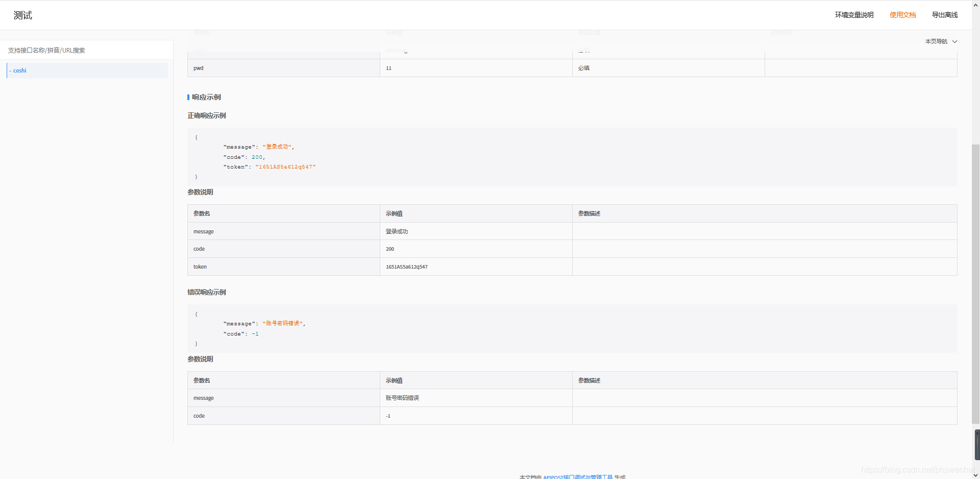Screen dimensions: 980x479
Task: Click the 正确响应示例 heading
Action: 207,115
